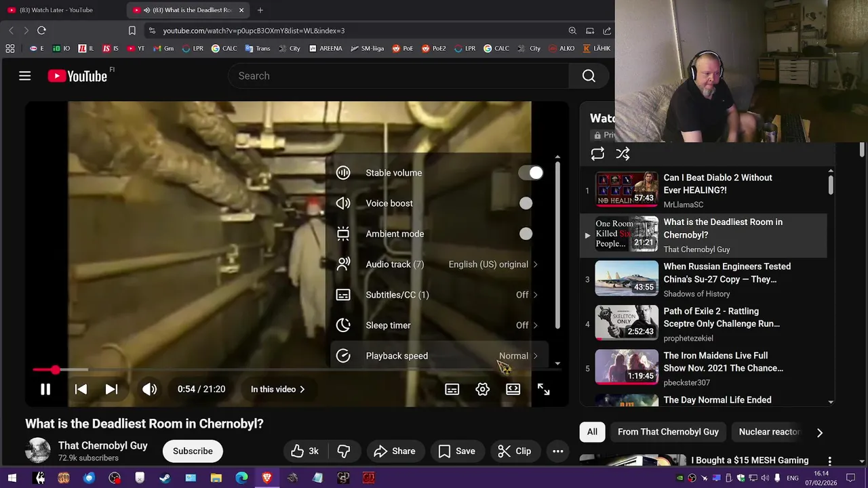Subscribe to That Chernobyl Guy

pos(193,451)
